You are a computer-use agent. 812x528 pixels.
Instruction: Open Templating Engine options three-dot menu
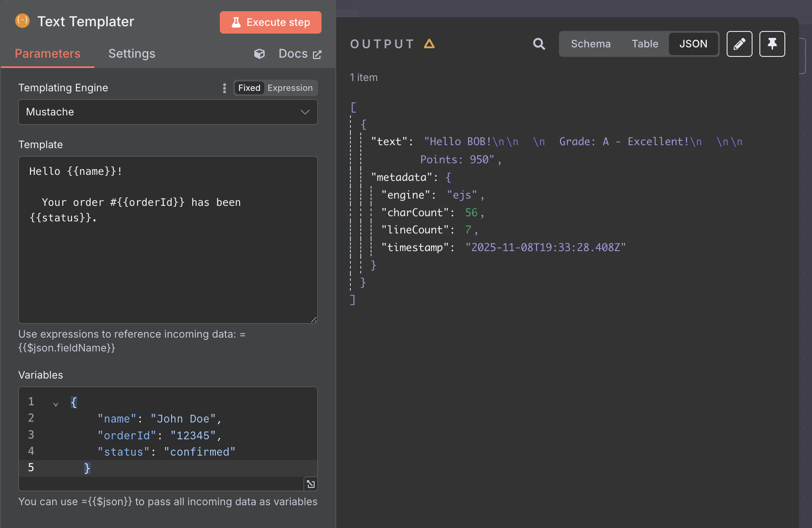[x=225, y=88]
